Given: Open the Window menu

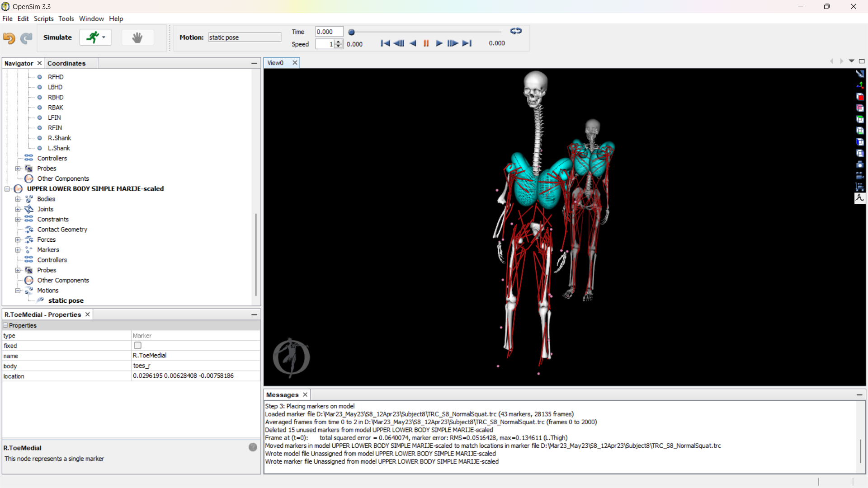Looking at the screenshot, I should click(x=91, y=19).
